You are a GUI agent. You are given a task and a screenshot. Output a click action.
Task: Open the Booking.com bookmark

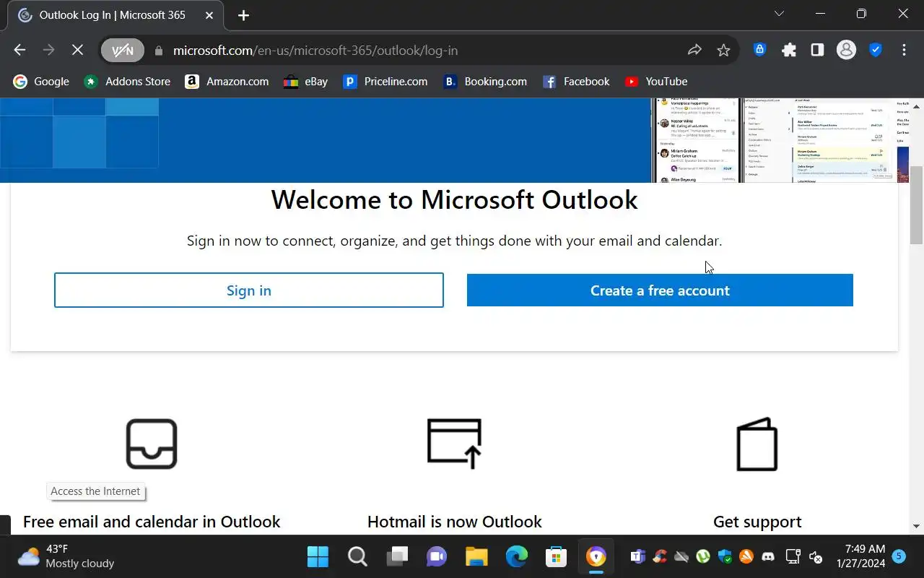coord(485,82)
